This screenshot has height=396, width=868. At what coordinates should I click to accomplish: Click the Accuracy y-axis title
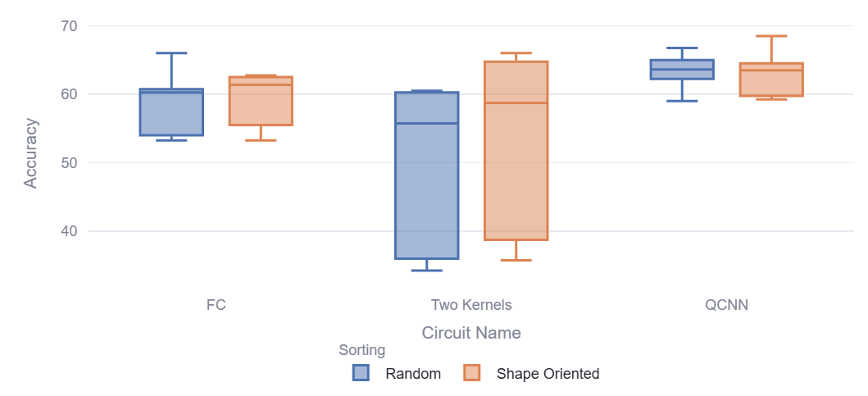point(30,153)
